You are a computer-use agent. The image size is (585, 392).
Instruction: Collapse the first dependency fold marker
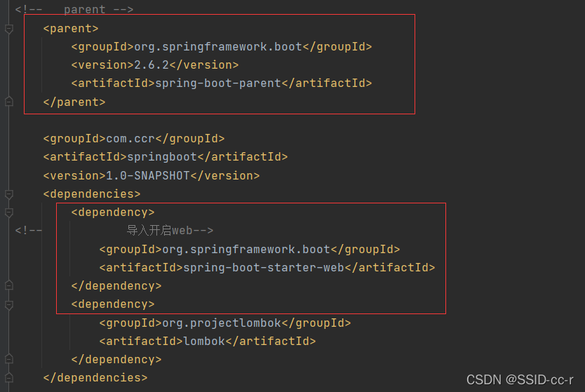9,212
